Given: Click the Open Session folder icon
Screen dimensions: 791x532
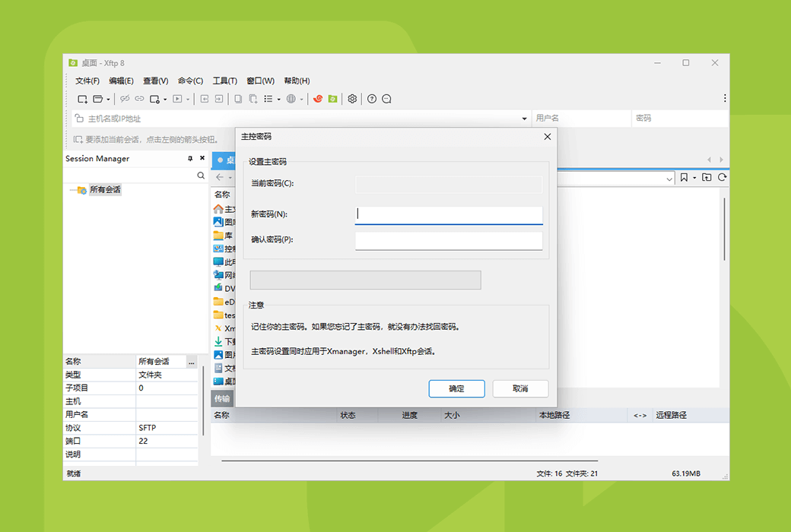Looking at the screenshot, I should (x=98, y=99).
